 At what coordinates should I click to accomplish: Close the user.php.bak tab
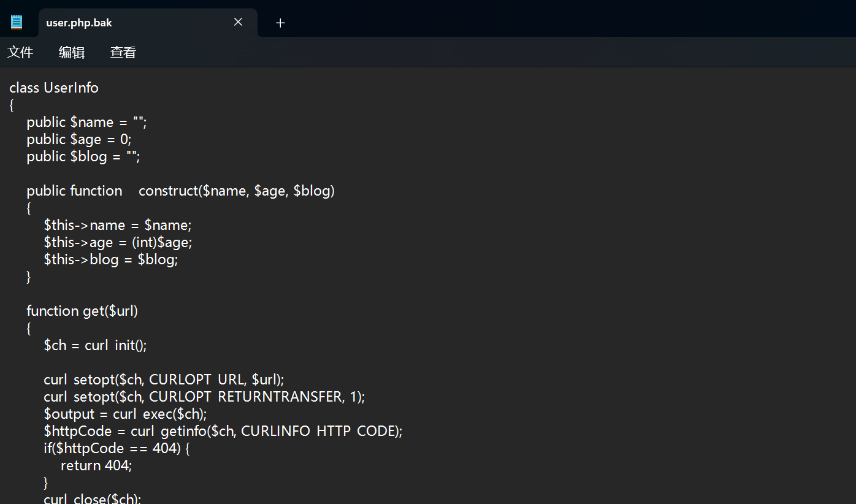(x=238, y=22)
